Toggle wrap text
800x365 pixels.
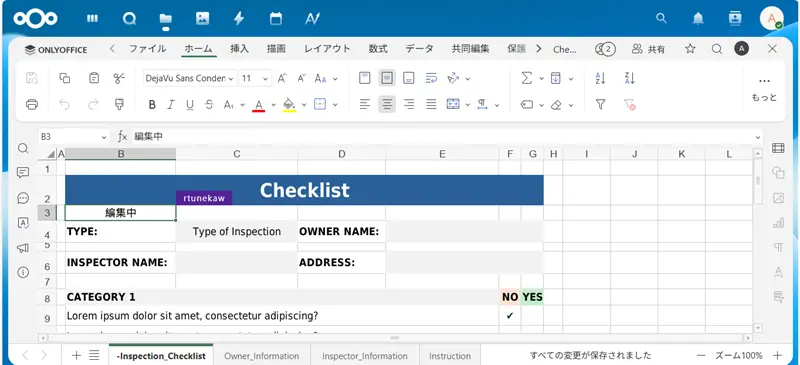[x=431, y=78]
